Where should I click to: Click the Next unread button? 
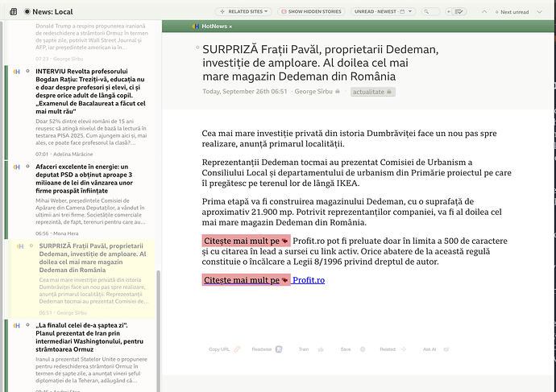coord(512,12)
